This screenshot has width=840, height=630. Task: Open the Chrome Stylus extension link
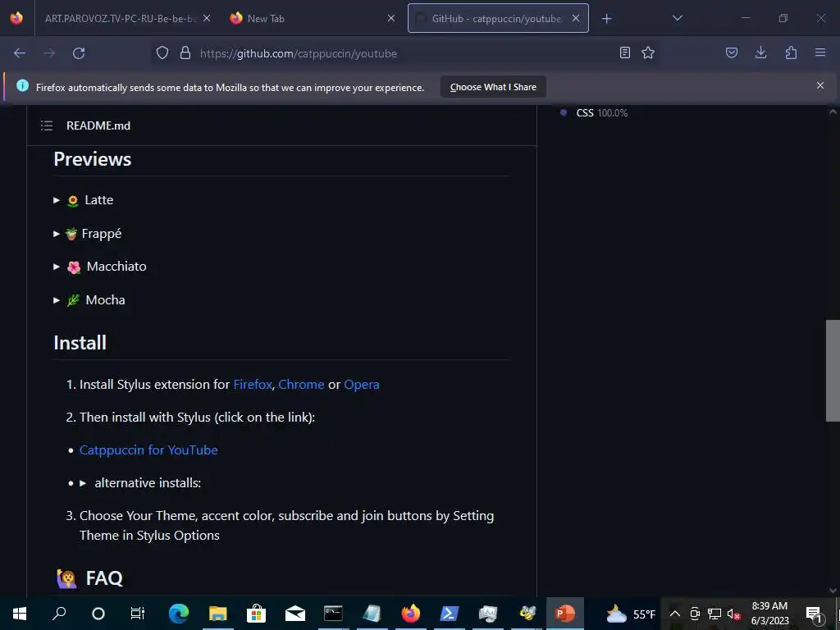point(301,384)
